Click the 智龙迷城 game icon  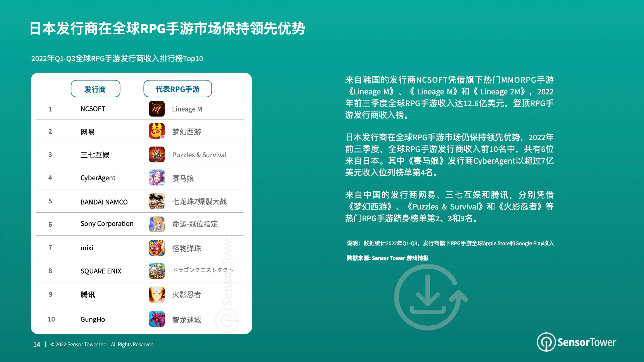157,319
